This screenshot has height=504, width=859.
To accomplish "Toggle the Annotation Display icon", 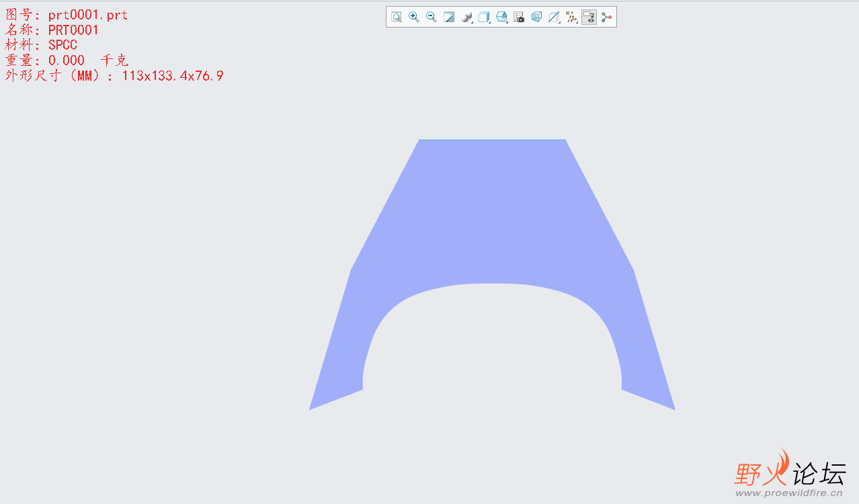I will pyautogui.click(x=589, y=17).
